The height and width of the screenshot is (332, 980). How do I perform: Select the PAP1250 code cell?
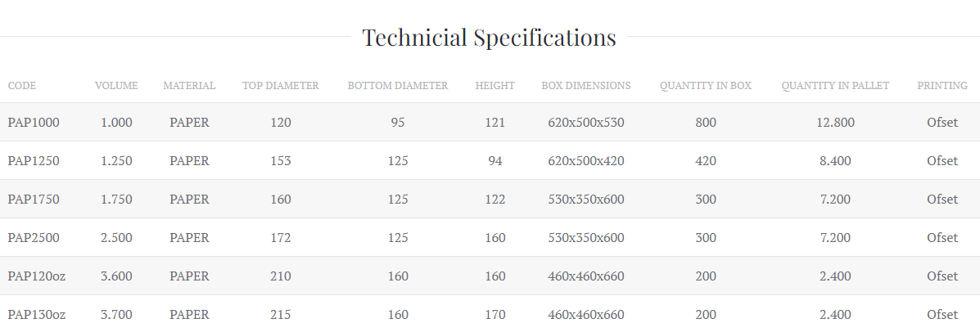[x=34, y=161]
